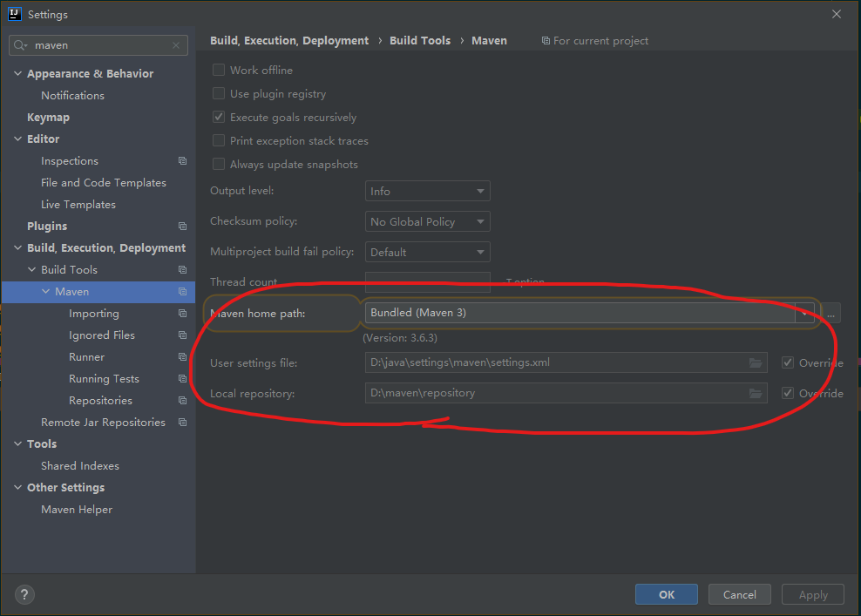Click project-level icon next to Running Tests
The width and height of the screenshot is (861, 616).
click(x=182, y=379)
